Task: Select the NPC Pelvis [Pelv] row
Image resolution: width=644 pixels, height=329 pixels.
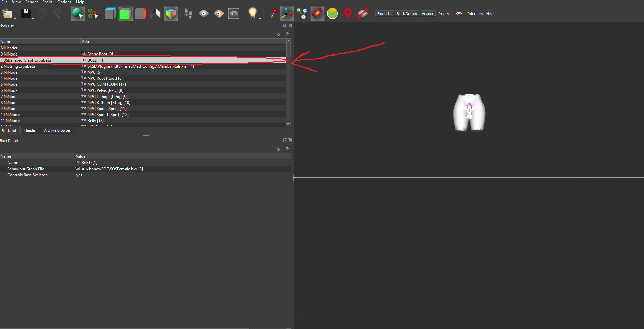Action: [143, 90]
